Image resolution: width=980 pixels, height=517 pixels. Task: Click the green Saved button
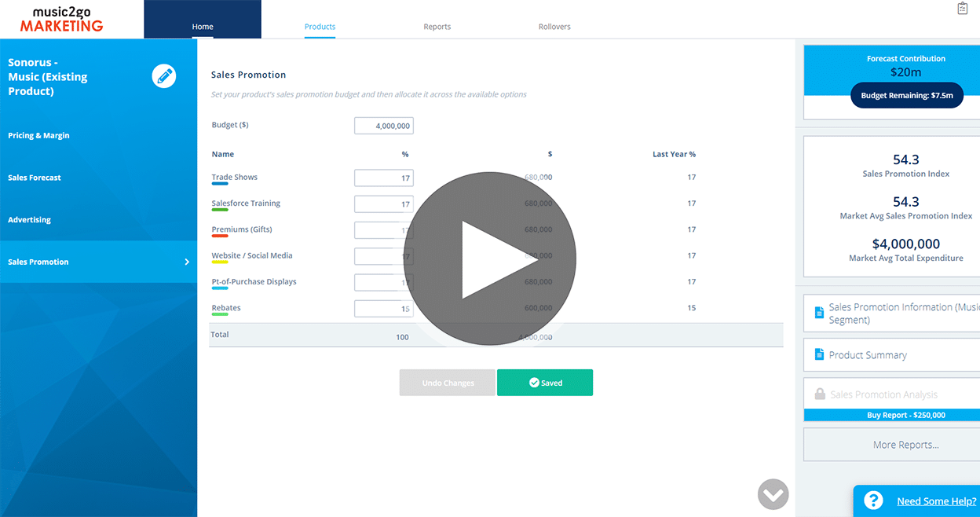[545, 383]
